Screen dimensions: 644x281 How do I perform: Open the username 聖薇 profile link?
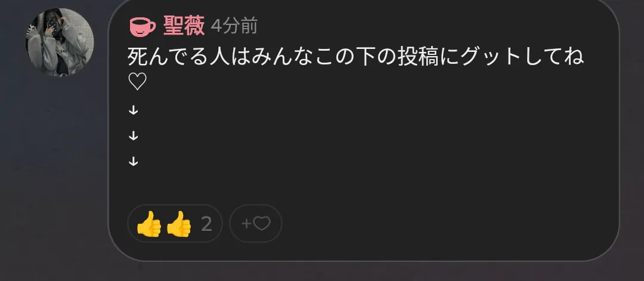(x=184, y=26)
